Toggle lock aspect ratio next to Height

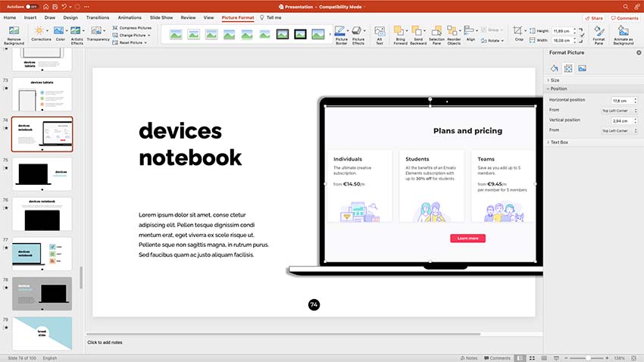pyautogui.click(x=582, y=35)
